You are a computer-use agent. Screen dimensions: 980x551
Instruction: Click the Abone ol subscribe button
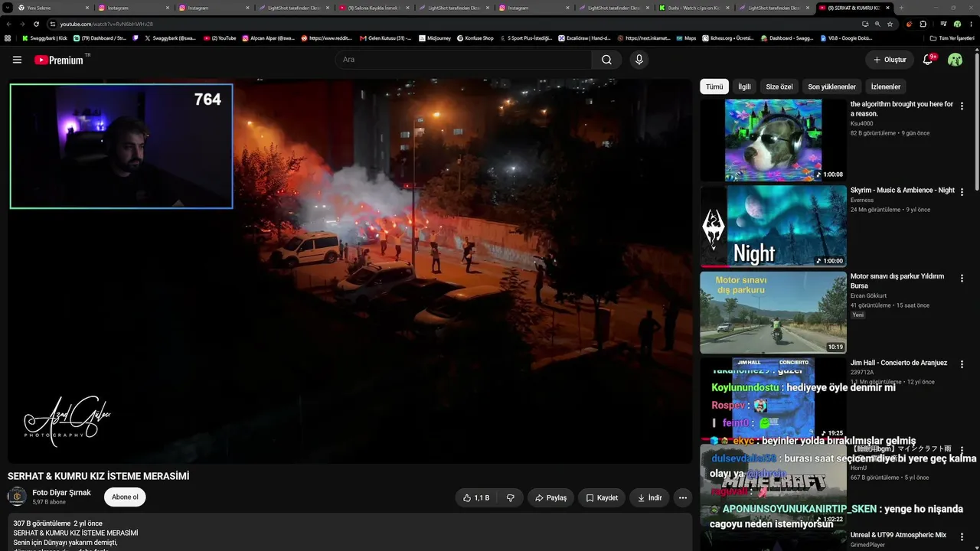pos(125,497)
